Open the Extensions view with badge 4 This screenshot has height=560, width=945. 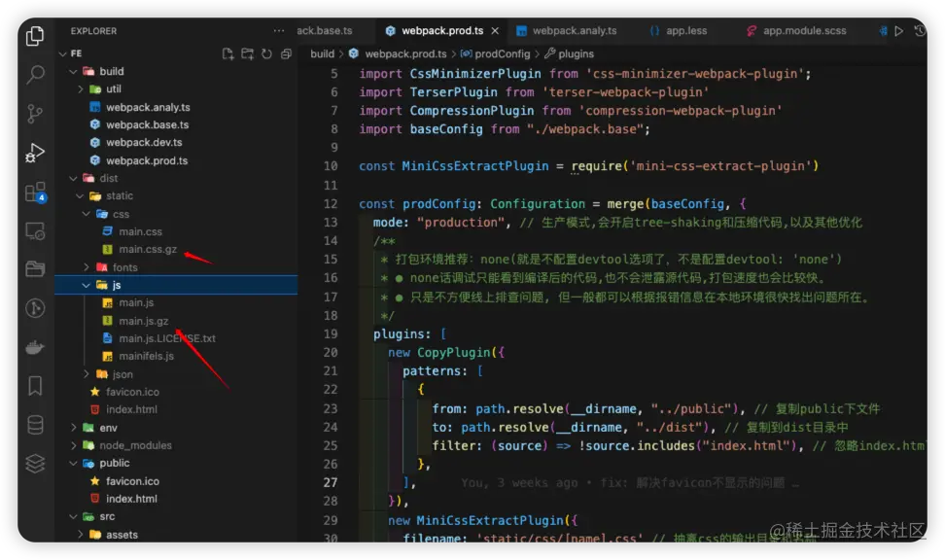35,192
